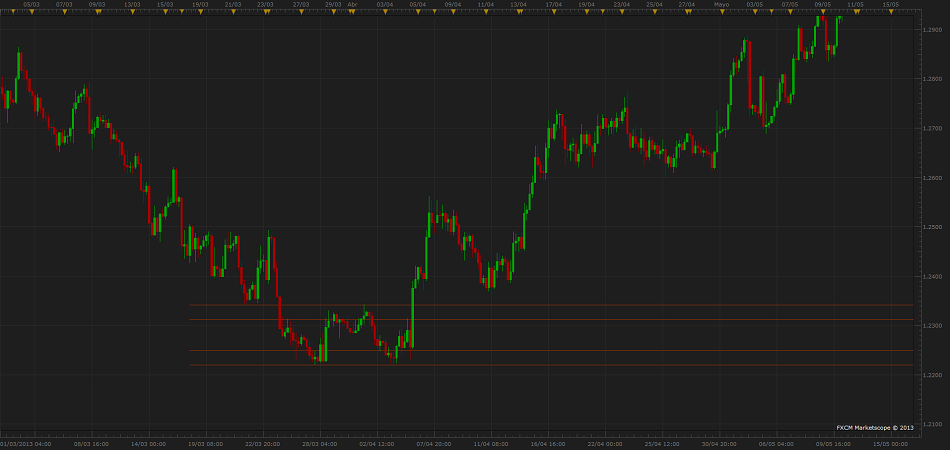Click the 07/04 20:00 time axis label

coord(433,442)
